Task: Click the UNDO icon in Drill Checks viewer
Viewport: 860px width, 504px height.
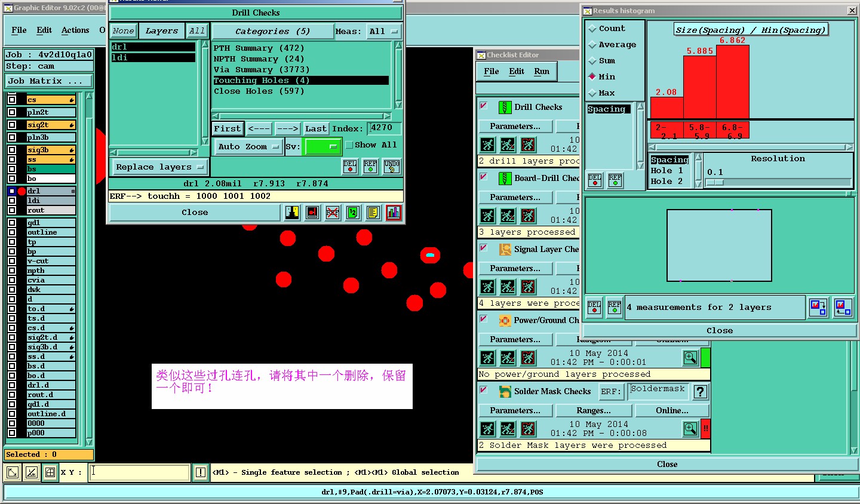Action: pos(392,167)
